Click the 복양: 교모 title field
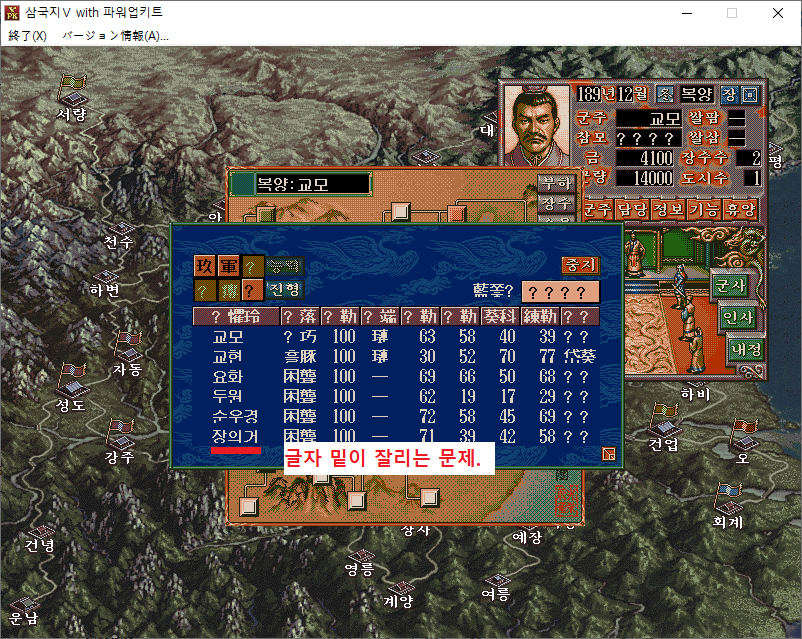Screen dimensions: 802x639 (x=312, y=184)
